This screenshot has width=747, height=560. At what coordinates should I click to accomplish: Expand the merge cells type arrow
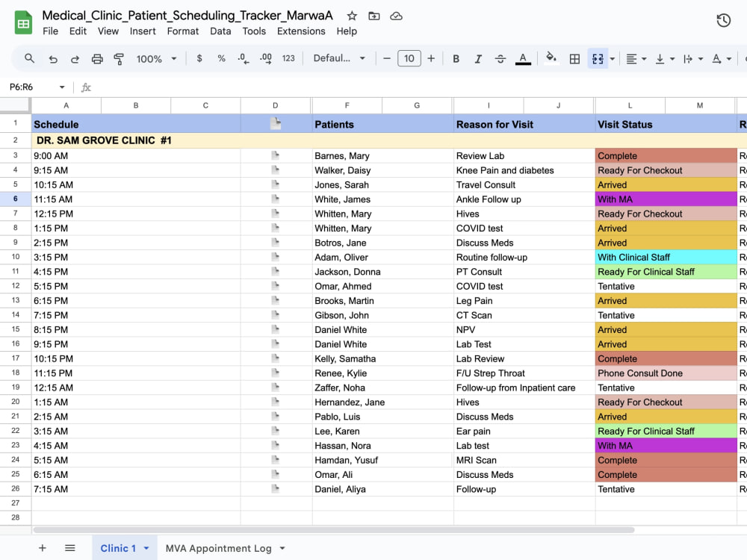[613, 59]
